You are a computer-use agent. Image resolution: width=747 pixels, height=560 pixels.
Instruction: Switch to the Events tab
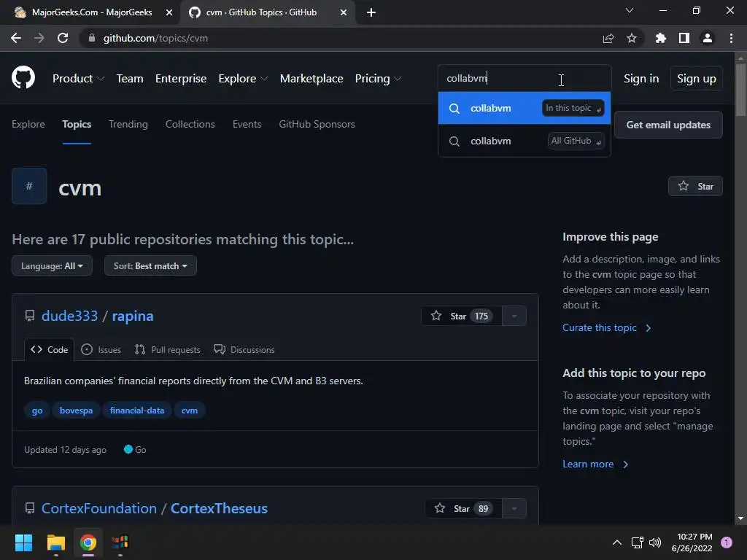[x=247, y=124]
